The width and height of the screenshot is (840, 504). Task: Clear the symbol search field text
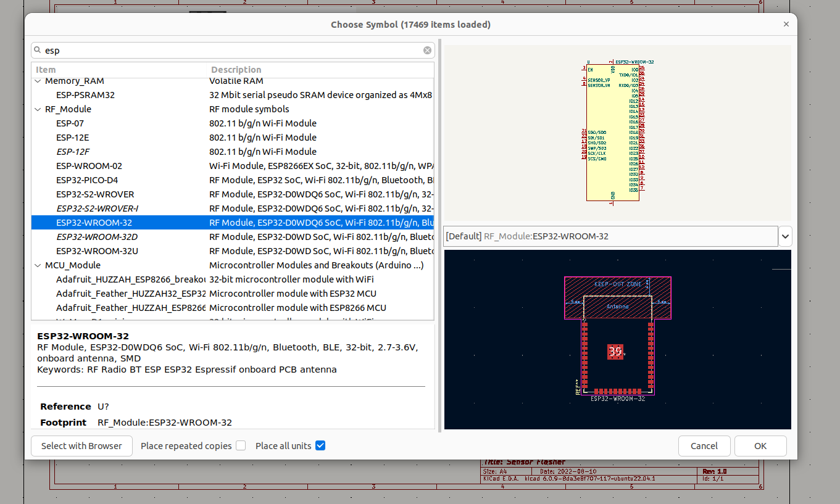tap(427, 51)
